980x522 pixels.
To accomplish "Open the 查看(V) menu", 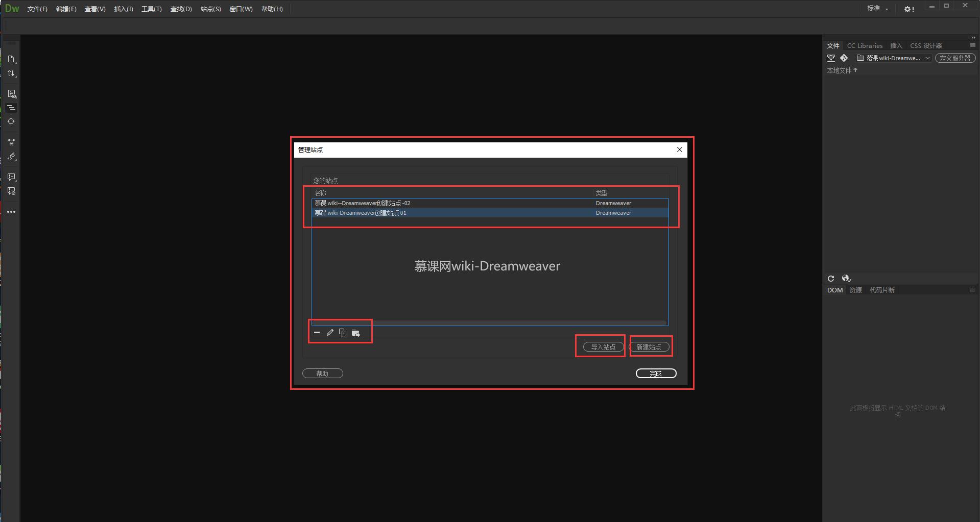I will pos(95,9).
